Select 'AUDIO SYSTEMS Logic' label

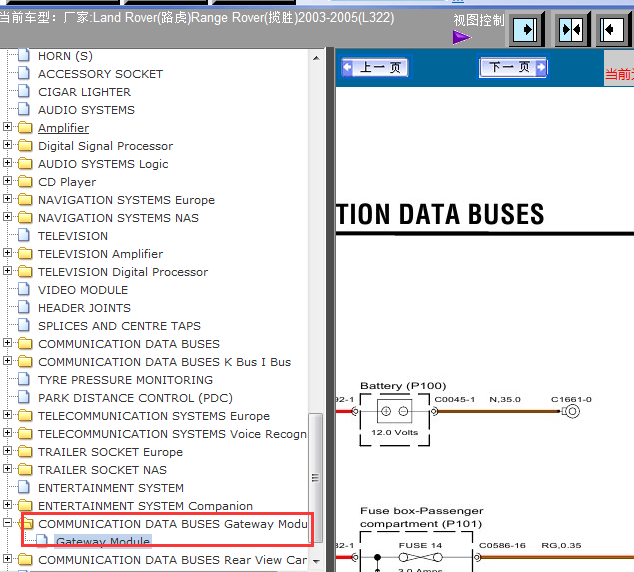103,164
